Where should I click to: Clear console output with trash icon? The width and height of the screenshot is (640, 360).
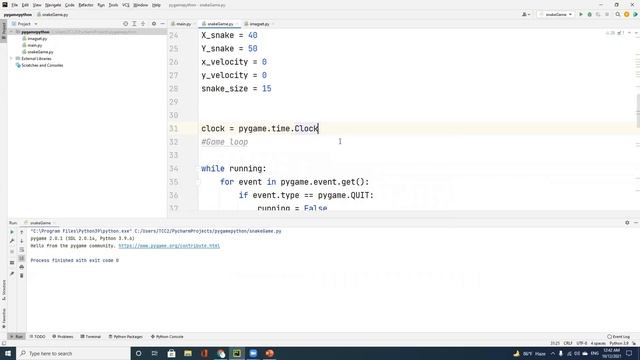pyautogui.click(x=22, y=276)
